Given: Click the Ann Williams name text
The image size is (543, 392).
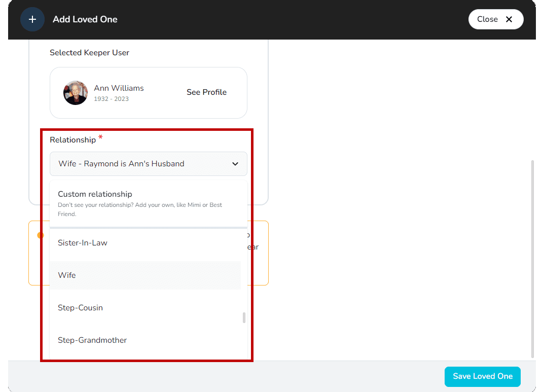Looking at the screenshot, I should 119,88.
